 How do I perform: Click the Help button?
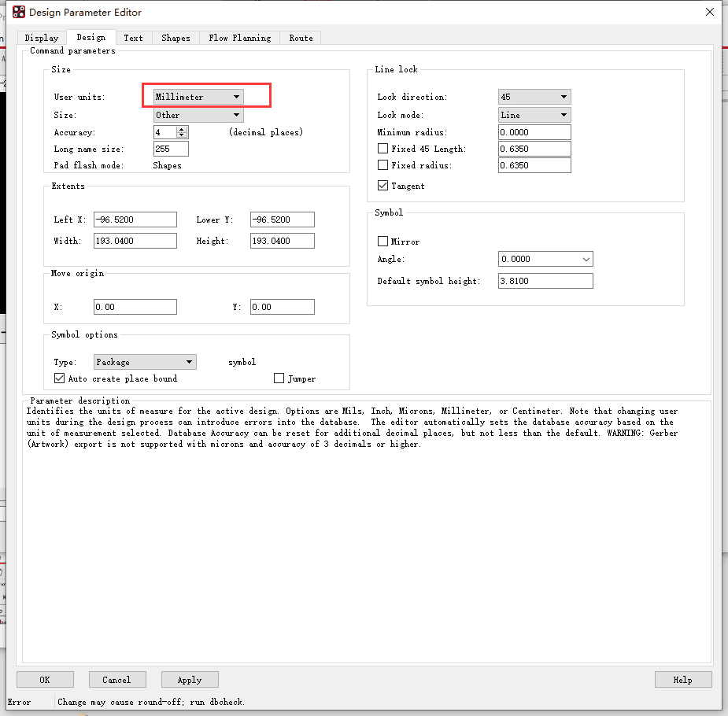(x=682, y=680)
